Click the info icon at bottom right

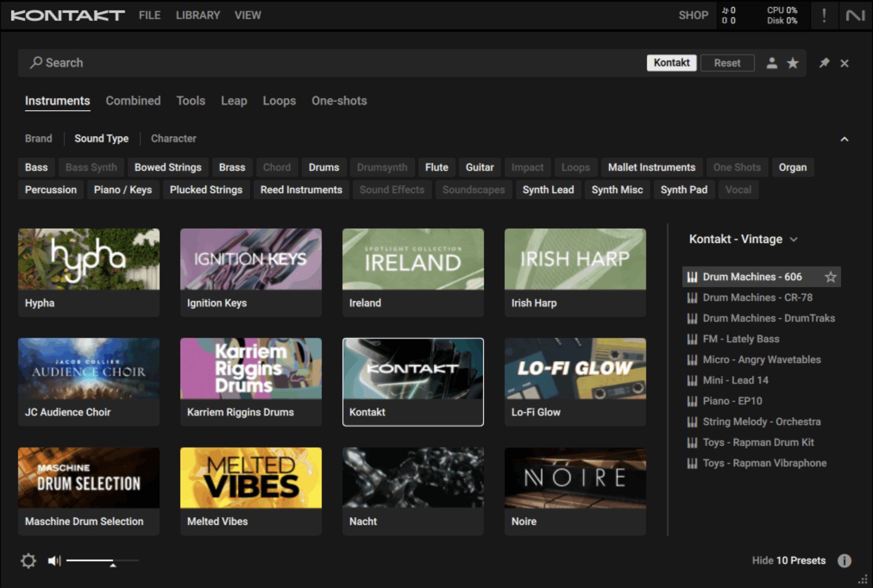(x=844, y=560)
